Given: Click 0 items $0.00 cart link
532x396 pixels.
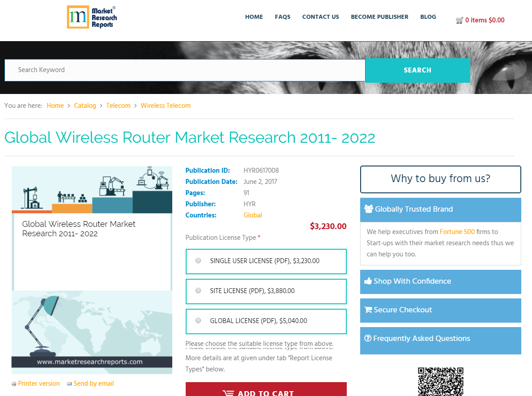Looking at the screenshot, I should [485, 20].
